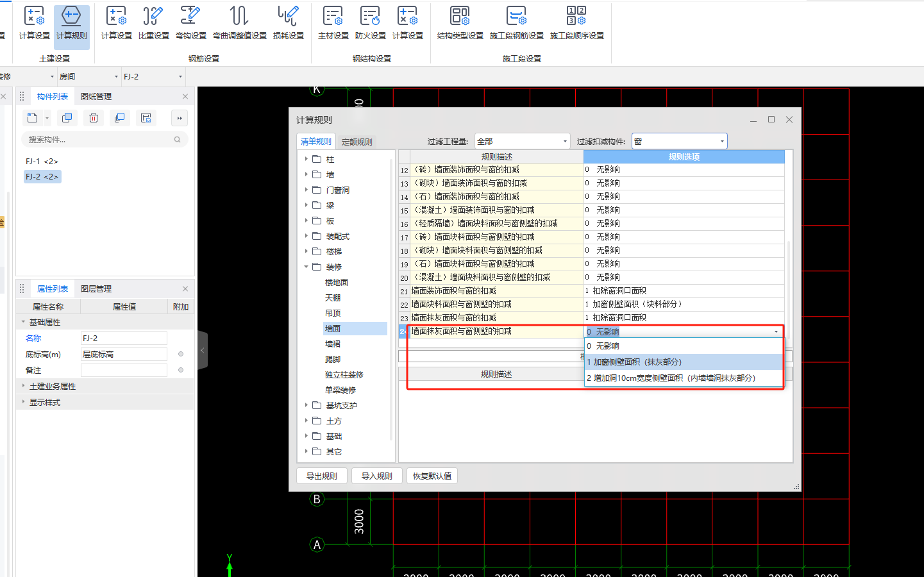Choose option 0 无影响 in dropdown list

(684, 346)
